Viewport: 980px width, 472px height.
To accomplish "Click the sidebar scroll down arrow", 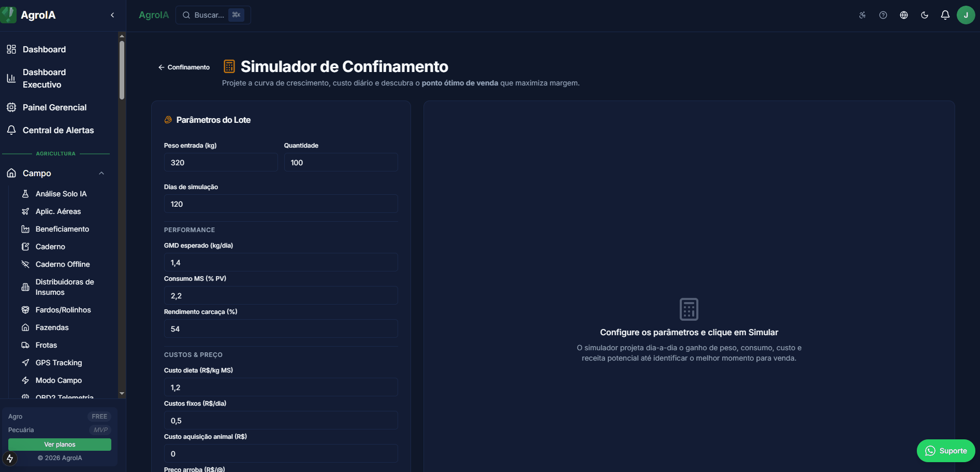I will click(122, 394).
